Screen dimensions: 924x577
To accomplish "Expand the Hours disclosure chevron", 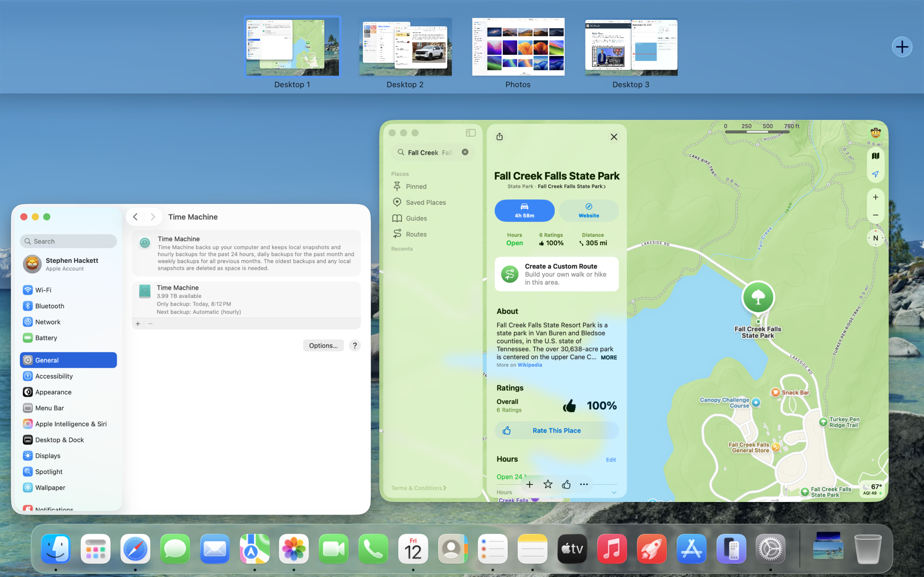I will click(x=614, y=492).
